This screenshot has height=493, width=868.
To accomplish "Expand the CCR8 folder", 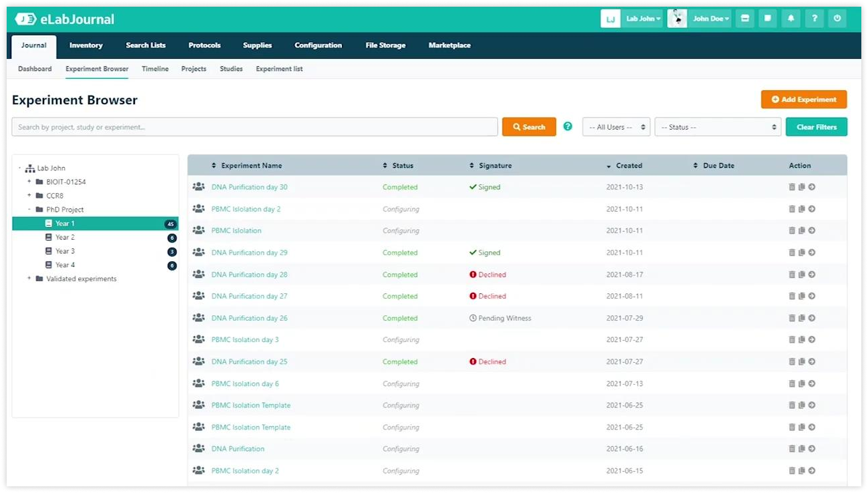I will coord(29,196).
